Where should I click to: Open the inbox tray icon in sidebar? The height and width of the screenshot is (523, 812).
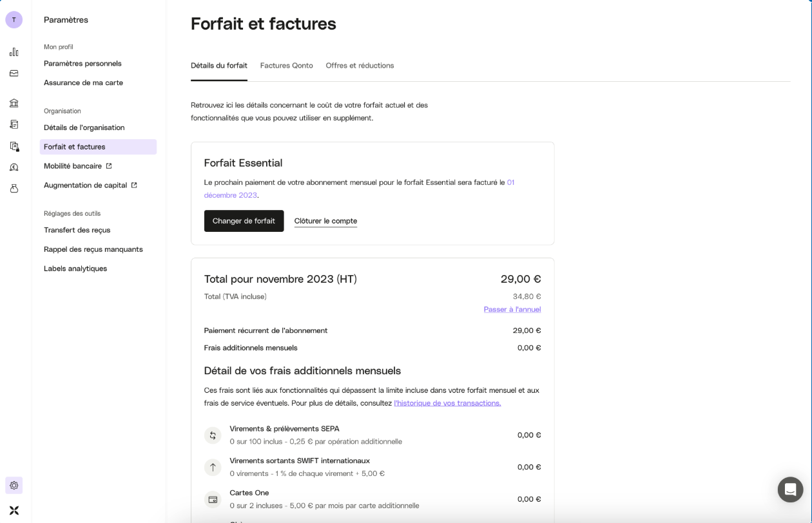click(14, 73)
